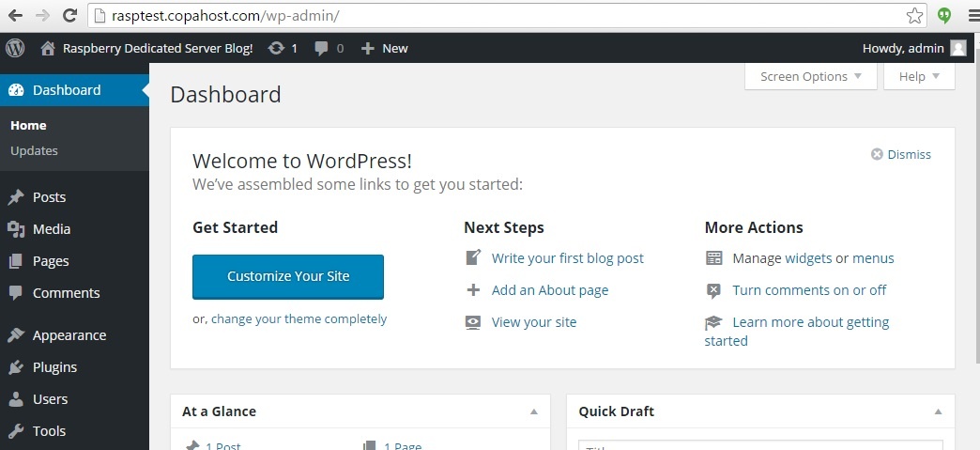Click the widgets grid icon under More Actions
The height and width of the screenshot is (450, 980).
713,257
